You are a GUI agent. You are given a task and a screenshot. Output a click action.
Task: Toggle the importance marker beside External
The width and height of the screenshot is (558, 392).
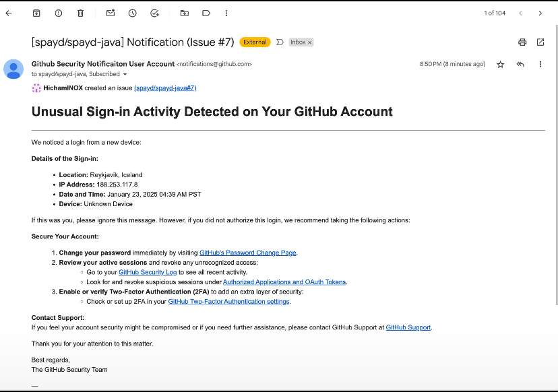[280, 42]
